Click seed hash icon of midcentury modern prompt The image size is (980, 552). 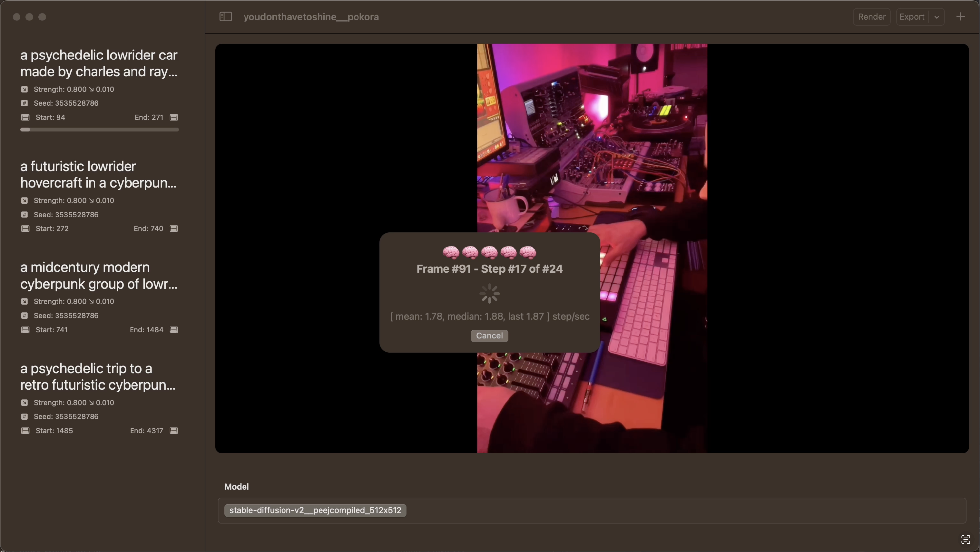[25, 316]
